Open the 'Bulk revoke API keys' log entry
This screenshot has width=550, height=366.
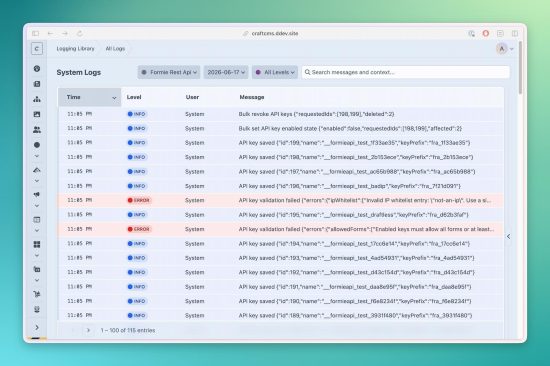tap(281, 114)
